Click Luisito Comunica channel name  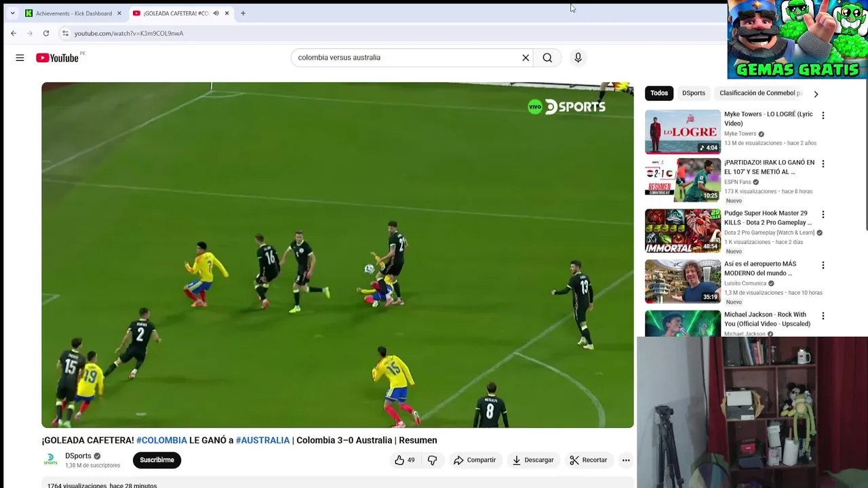coord(745,283)
